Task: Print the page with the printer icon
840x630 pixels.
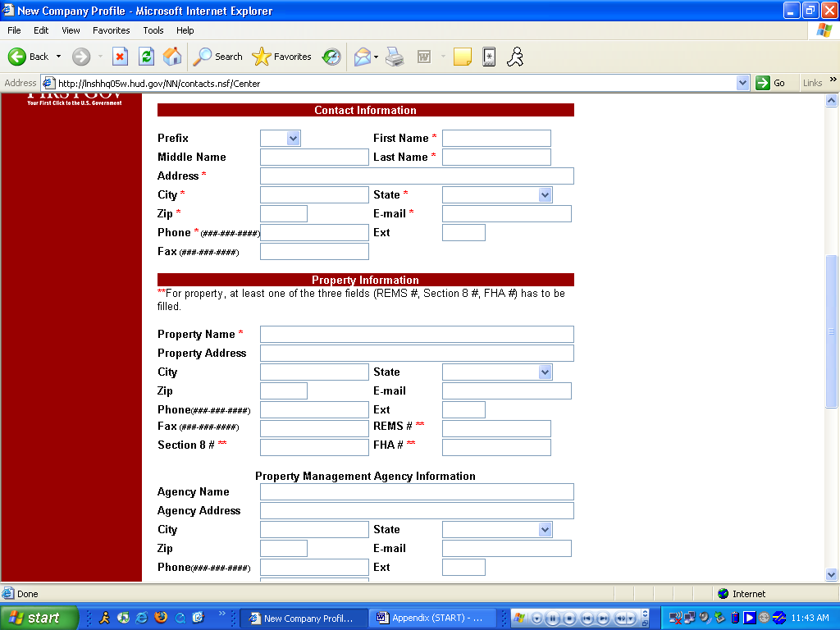Action: point(395,57)
